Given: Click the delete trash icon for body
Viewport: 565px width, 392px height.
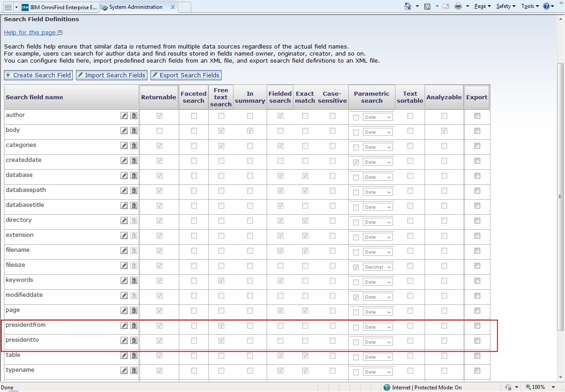Looking at the screenshot, I should 134,131.
